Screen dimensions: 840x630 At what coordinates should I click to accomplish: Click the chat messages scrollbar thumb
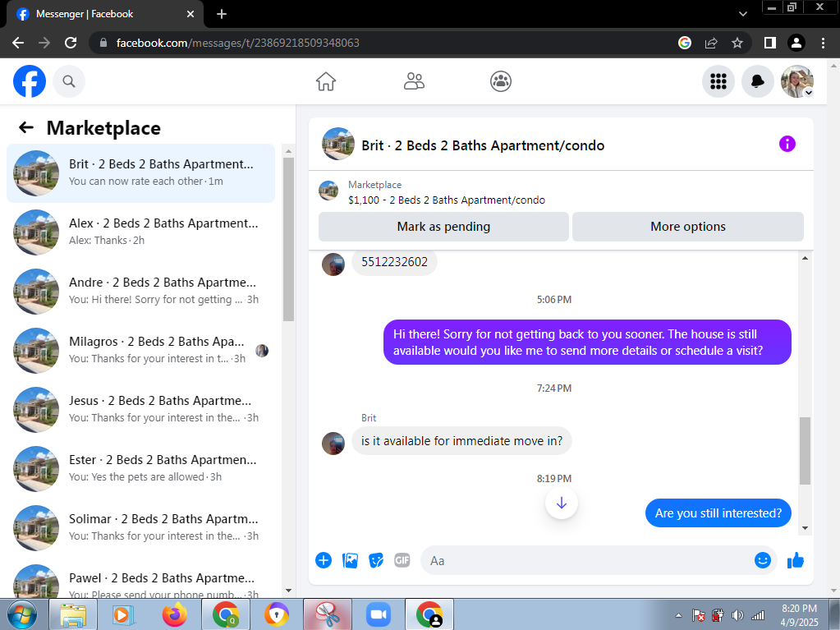point(805,451)
